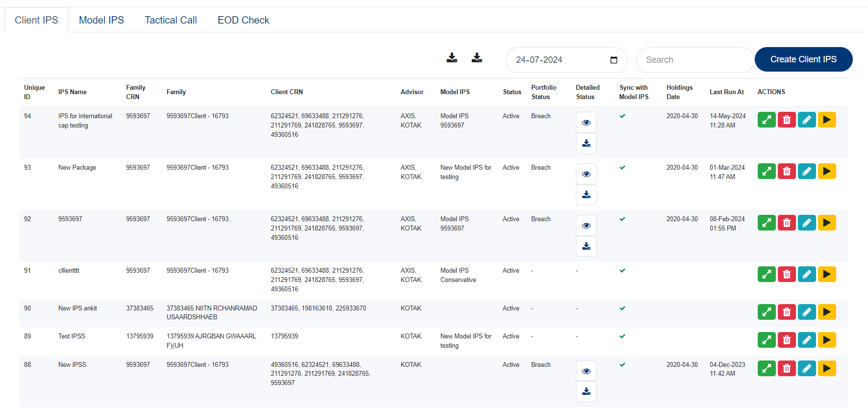Screen dimensions: 868x412
Task: Edit the New IPSS row
Action: [x=807, y=368]
